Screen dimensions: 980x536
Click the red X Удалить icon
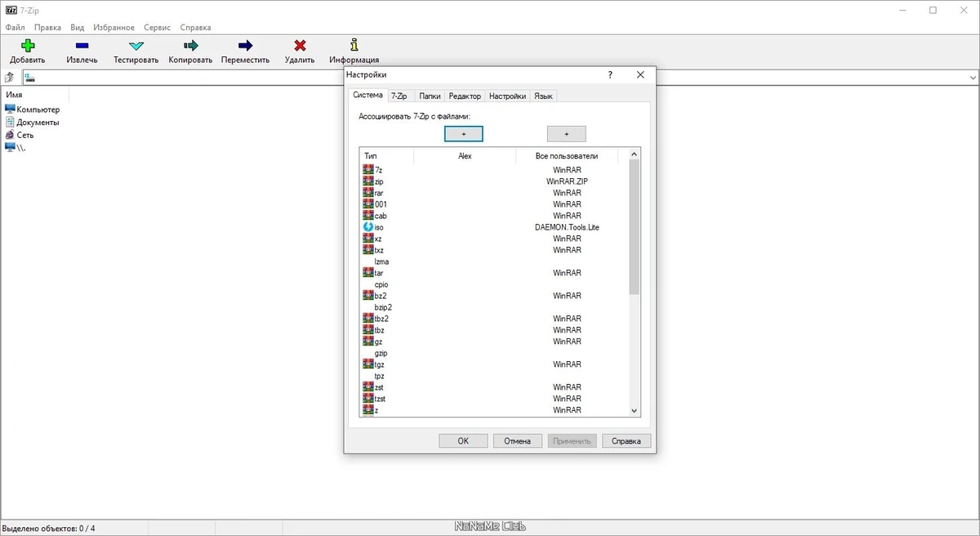click(300, 46)
